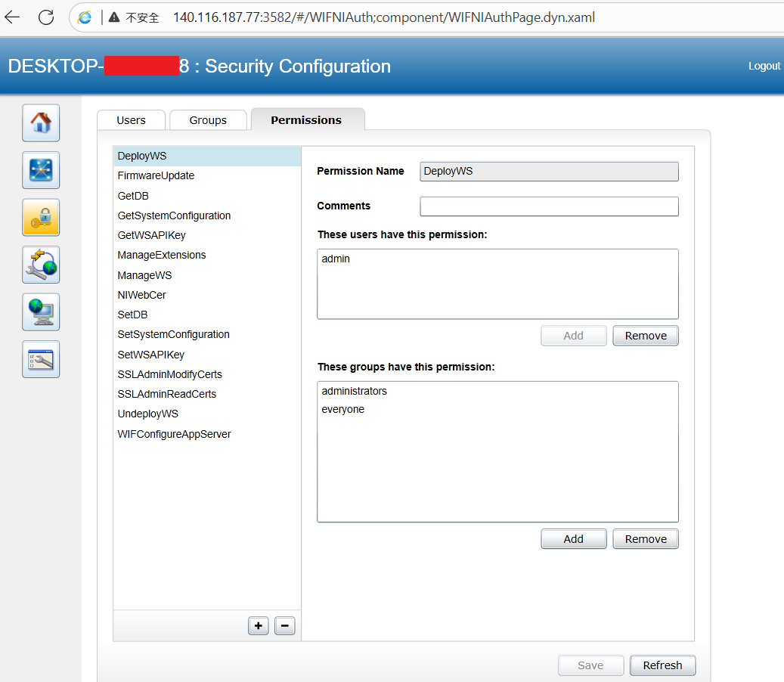Click the disabled Add button under users list

point(574,336)
